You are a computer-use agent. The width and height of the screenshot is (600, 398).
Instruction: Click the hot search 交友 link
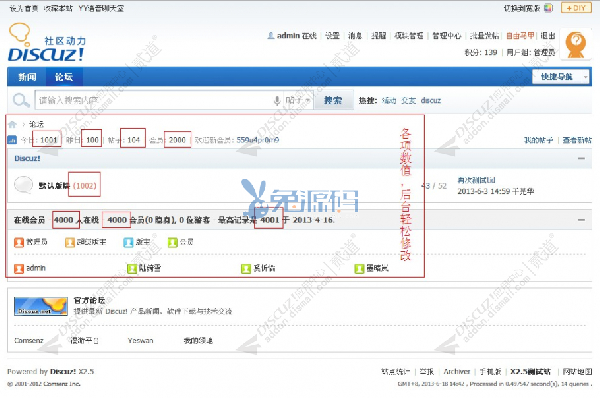click(x=408, y=101)
